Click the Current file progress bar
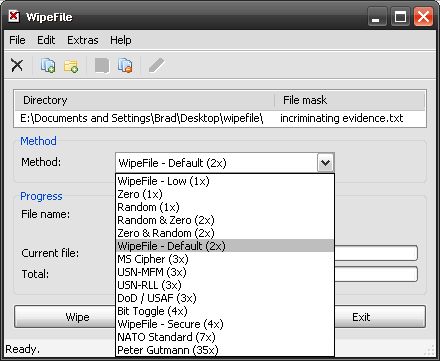 [x=376, y=253]
